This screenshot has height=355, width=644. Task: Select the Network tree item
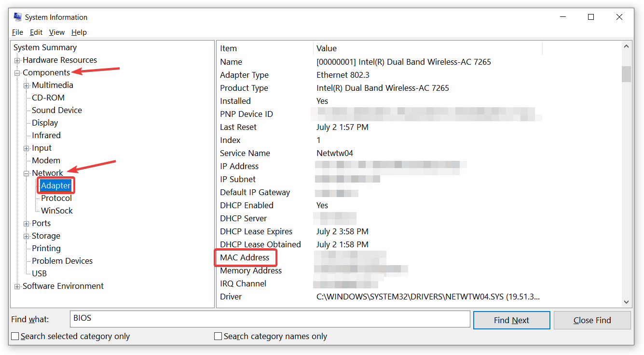coord(47,173)
